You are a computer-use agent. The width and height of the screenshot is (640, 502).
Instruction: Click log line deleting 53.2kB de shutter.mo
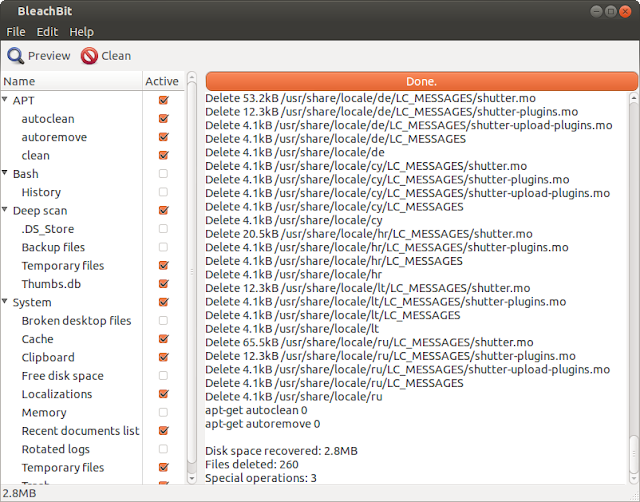tap(370, 98)
